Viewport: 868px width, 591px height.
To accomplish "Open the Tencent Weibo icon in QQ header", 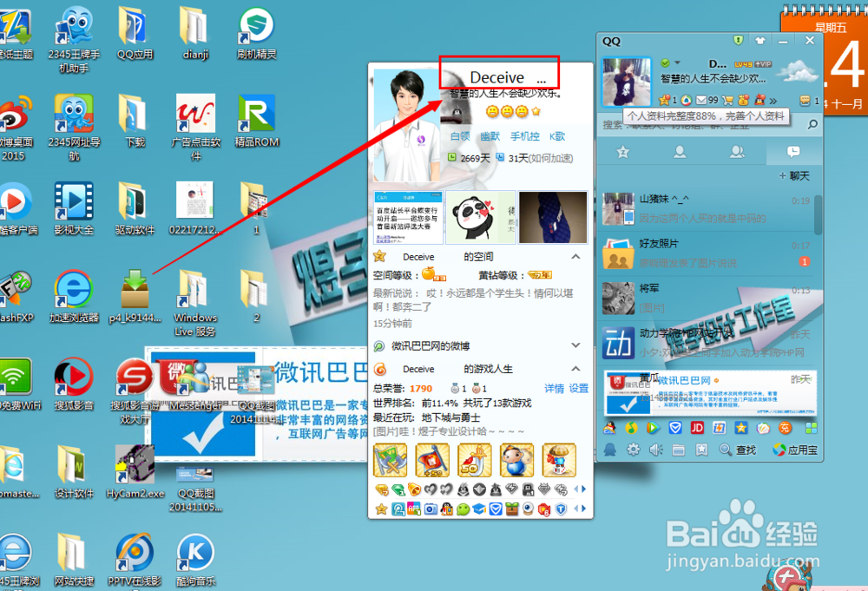I will click(687, 100).
